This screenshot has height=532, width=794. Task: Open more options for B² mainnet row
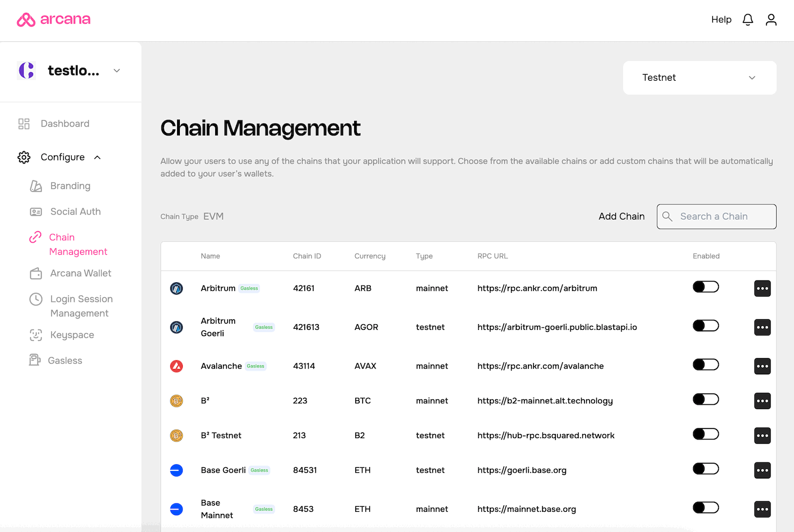(763, 401)
